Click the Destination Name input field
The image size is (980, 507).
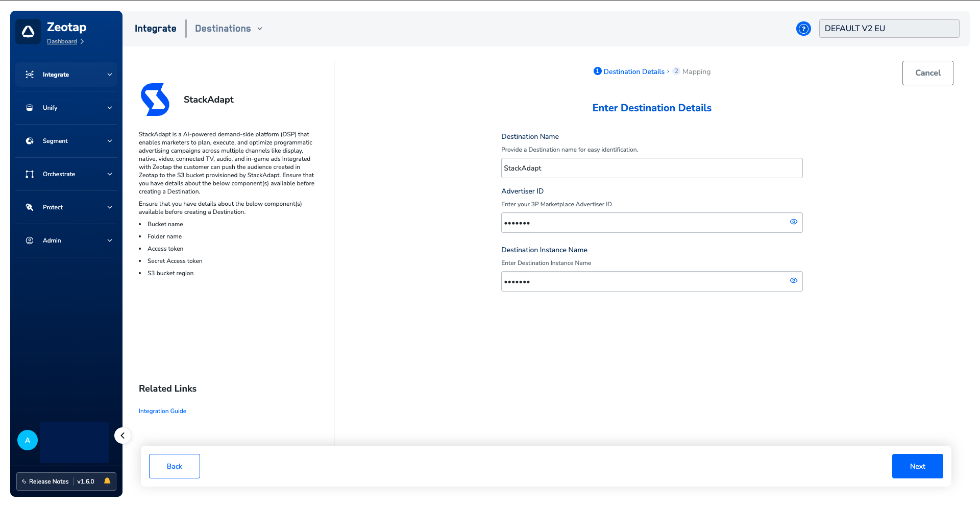coord(652,168)
